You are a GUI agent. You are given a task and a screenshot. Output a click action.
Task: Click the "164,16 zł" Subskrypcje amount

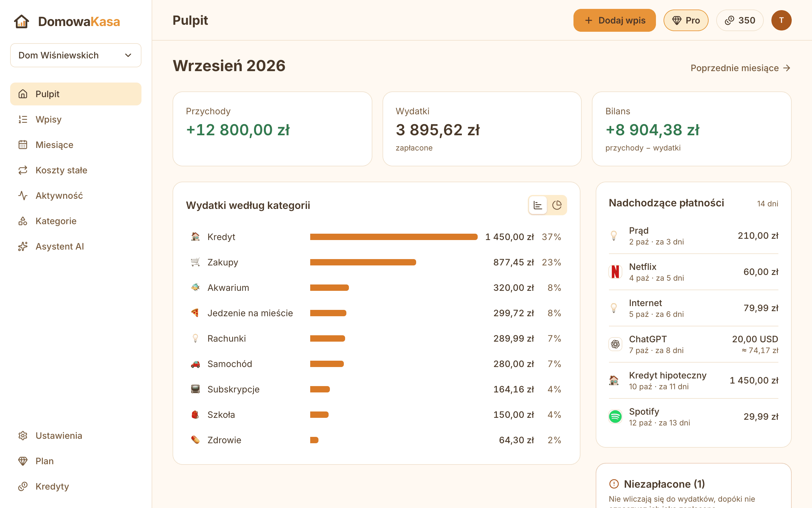pyautogui.click(x=514, y=389)
